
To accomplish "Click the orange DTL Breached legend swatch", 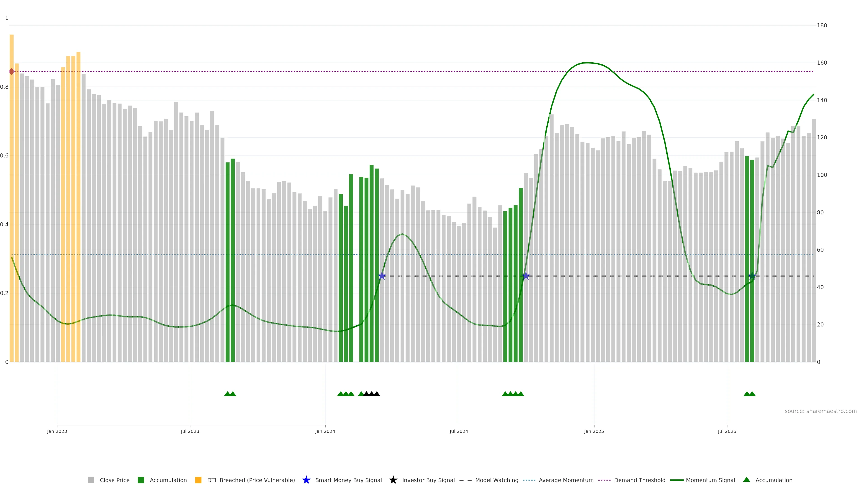I will (198, 480).
